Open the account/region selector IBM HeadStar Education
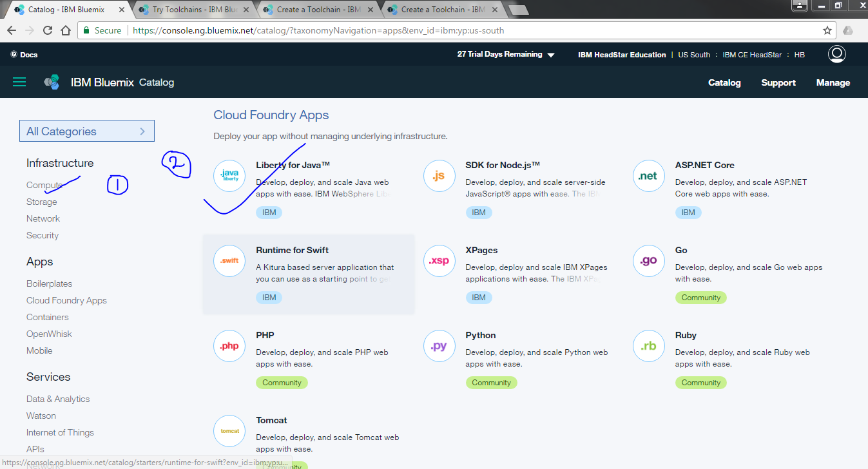This screenshot has height=469, width=868. click(x=622, y=55)
